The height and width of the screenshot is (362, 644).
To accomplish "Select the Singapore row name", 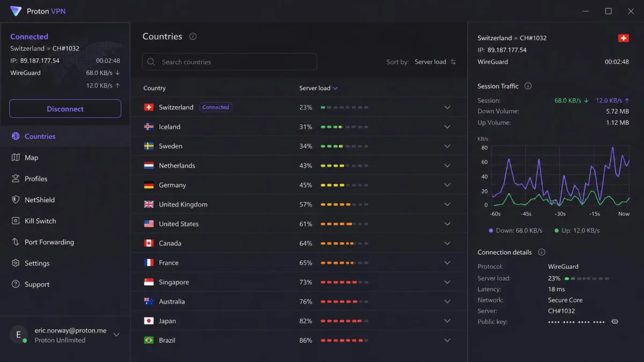I will coord(174,282).
